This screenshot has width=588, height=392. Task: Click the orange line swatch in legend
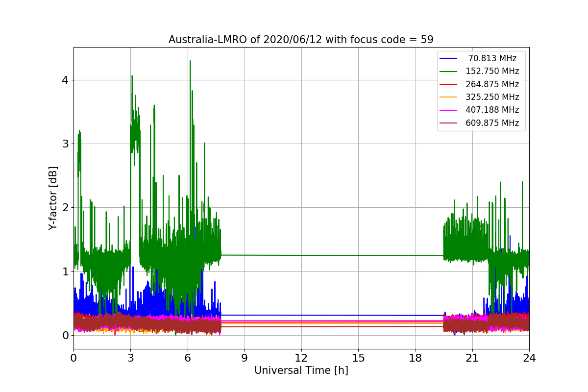(449, 98)
